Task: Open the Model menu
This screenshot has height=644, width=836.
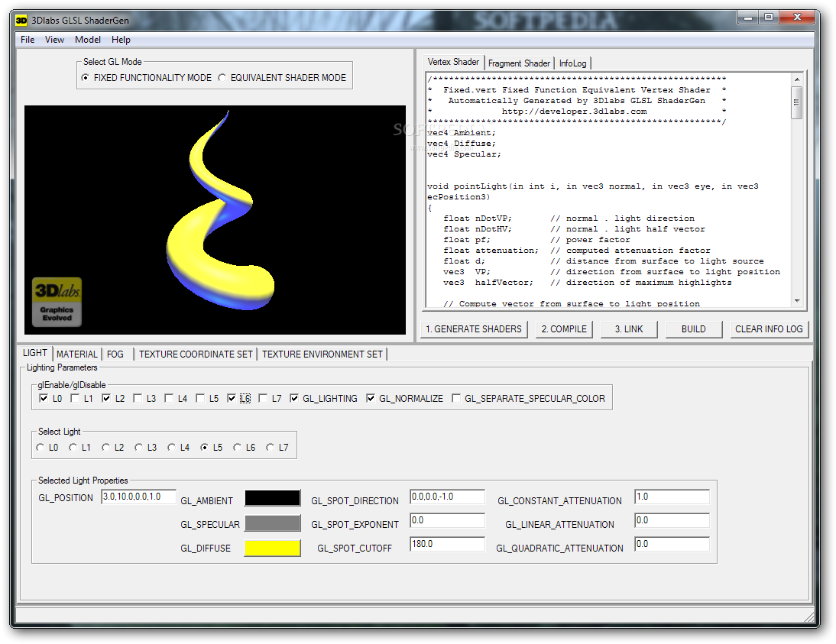Action: click(x=87, y=40)
